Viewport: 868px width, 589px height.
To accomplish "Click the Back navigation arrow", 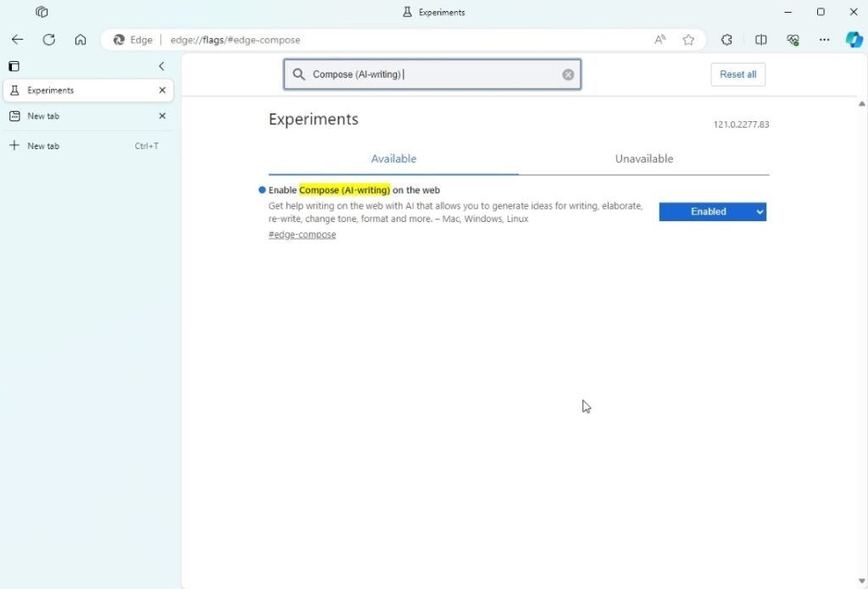I will 17,40.
